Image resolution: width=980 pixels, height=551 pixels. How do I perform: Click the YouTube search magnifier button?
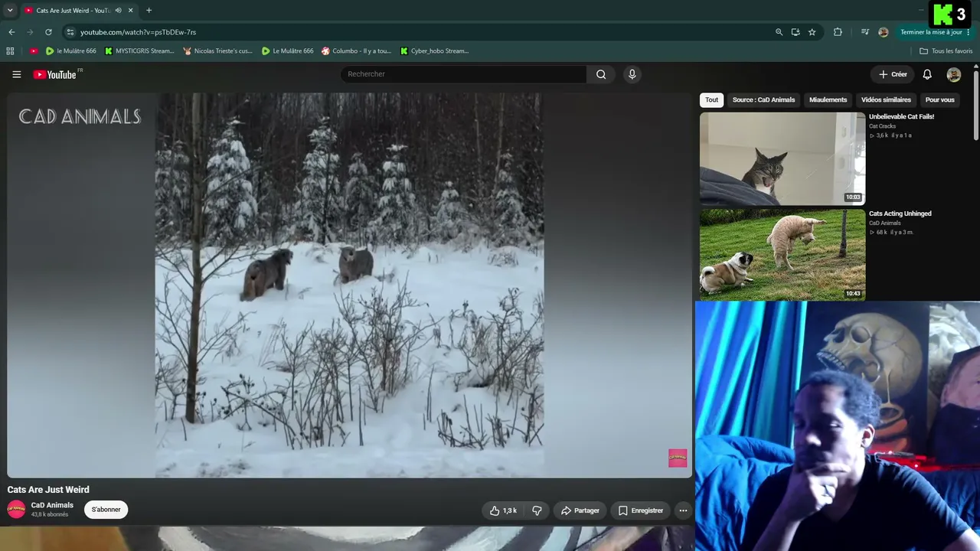pos(601,74)
